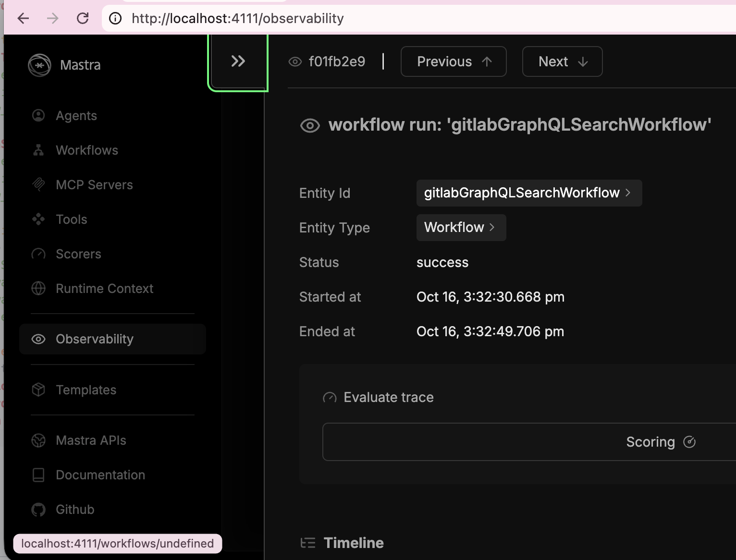This screenshot has width=736, height=560.
Task: Click the Documentation book icon
Action: click(38, 475)
